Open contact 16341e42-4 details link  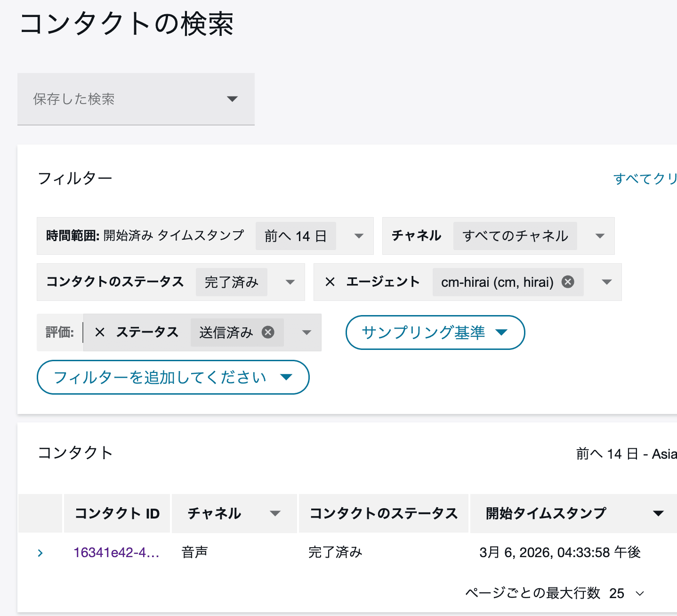tap(116, 552)
